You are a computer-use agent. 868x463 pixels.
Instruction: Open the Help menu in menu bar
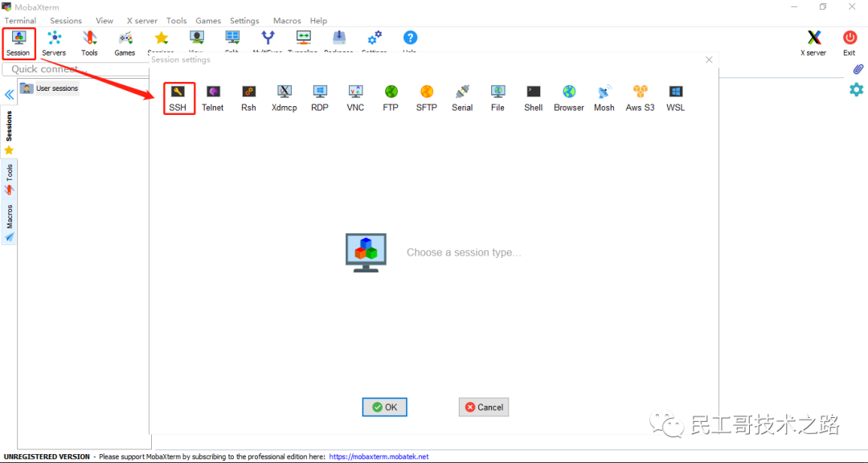coord(318,20)
